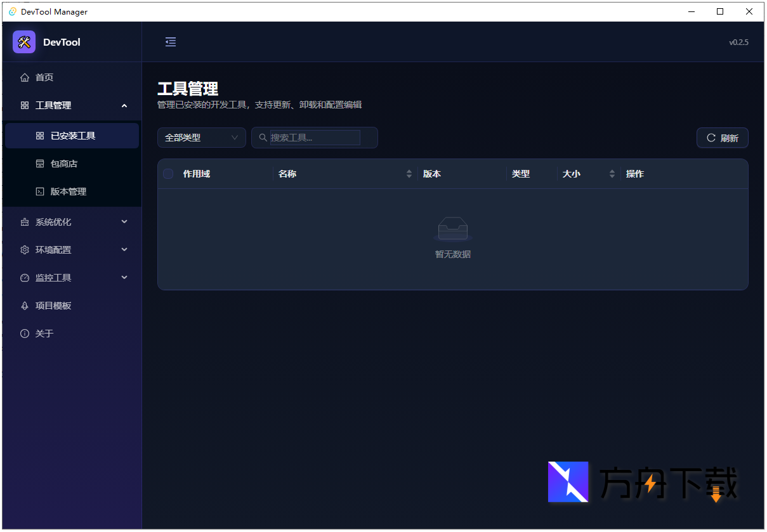Open 项目模板 via its template icon
767x532 pixels.
[x=24, y=306]
